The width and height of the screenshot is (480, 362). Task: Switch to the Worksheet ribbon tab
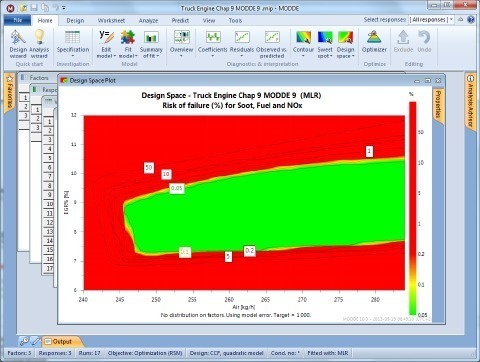pyautogui.click(x=111, y=21)
